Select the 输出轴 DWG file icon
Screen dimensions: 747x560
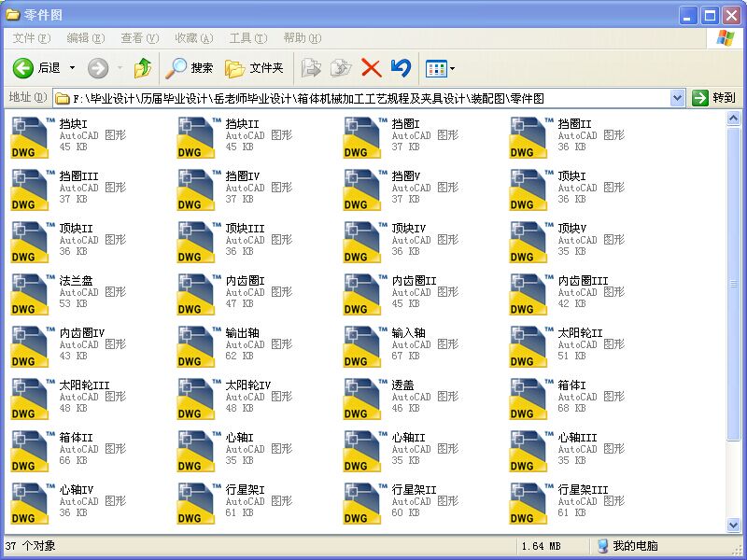click(x=196, y=346)
